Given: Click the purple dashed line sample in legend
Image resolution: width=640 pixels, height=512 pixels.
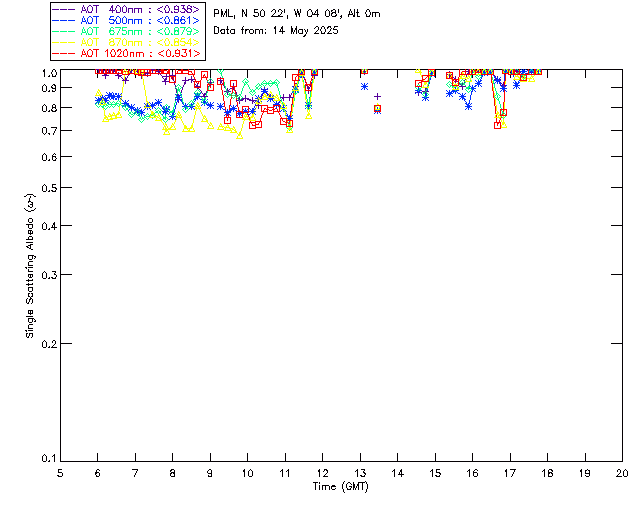Looking at the screenshot, I should (x=64, y=9).
